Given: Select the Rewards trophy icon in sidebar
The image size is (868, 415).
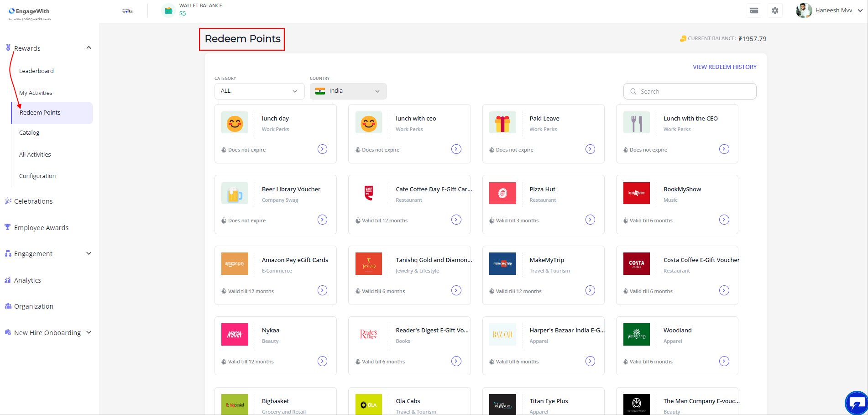Looking at the screenshot, I should click(x=7, y=47).
